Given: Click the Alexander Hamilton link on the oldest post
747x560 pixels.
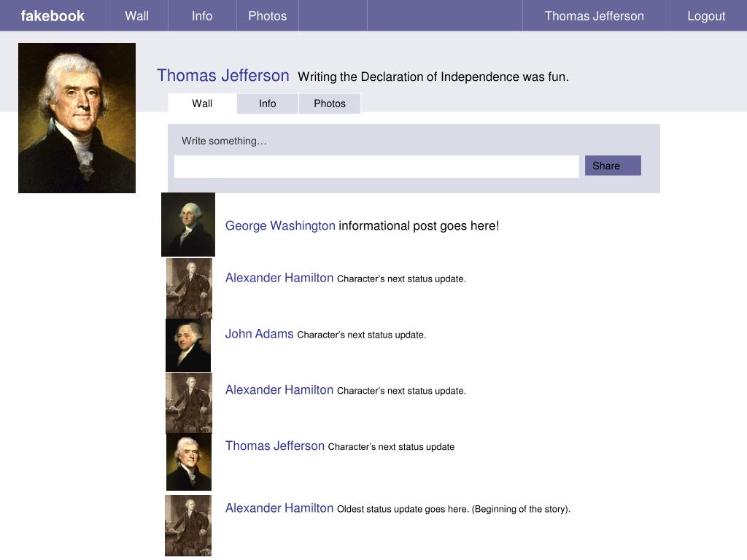Looking at the screenshot, I should click(279, 508).
